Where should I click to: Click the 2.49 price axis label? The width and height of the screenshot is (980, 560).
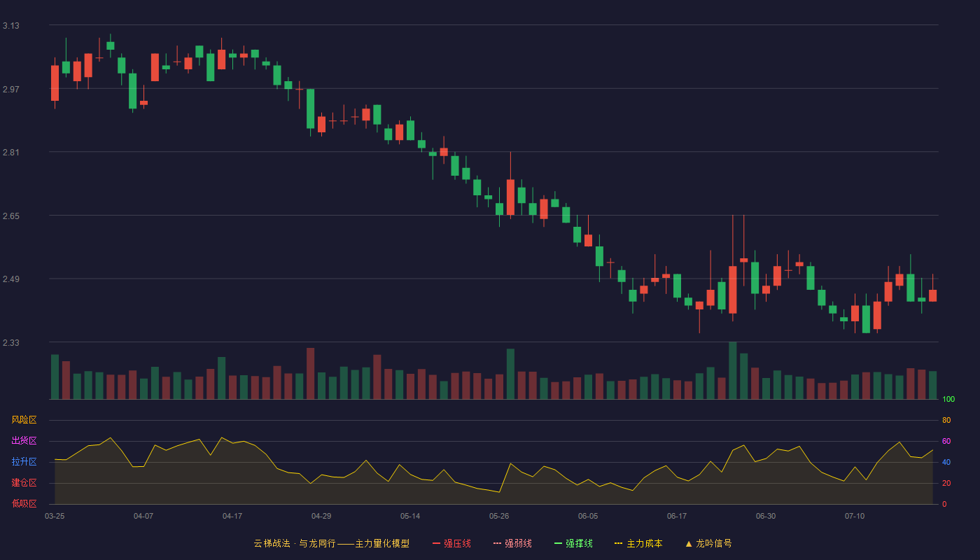coord(11,279)
